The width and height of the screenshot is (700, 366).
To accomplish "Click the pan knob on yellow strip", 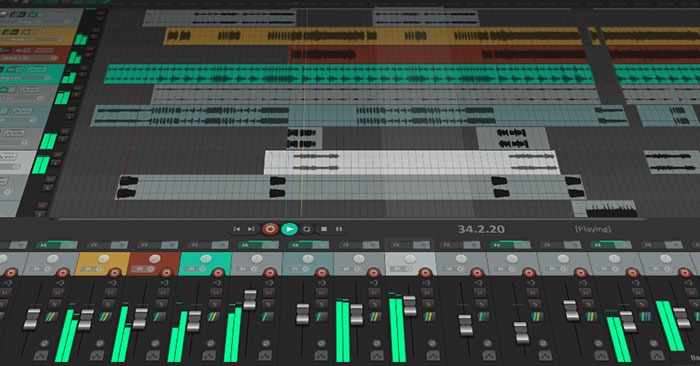I will pyautogui.click(x=104, y=259).
